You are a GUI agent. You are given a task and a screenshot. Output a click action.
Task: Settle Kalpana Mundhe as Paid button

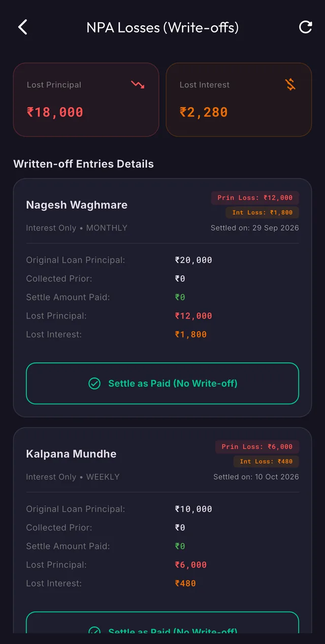tap(162, 623)
